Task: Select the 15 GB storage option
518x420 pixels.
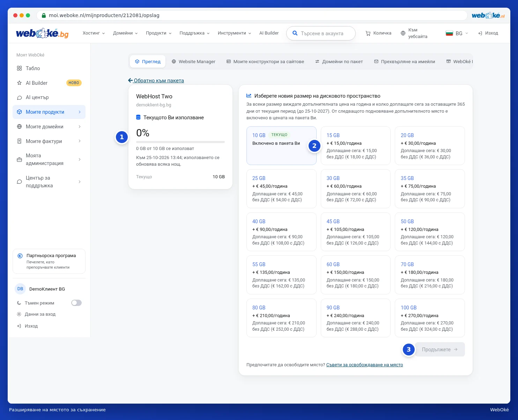Action: click(355, 145)
